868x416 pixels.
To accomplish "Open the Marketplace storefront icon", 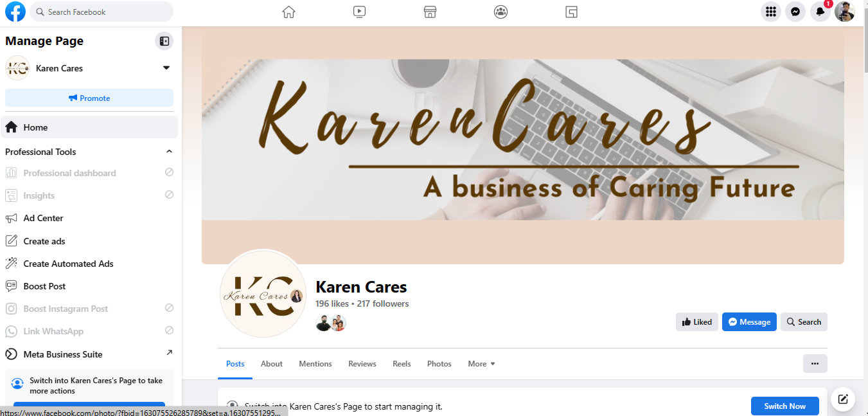I will coord(430,12).
